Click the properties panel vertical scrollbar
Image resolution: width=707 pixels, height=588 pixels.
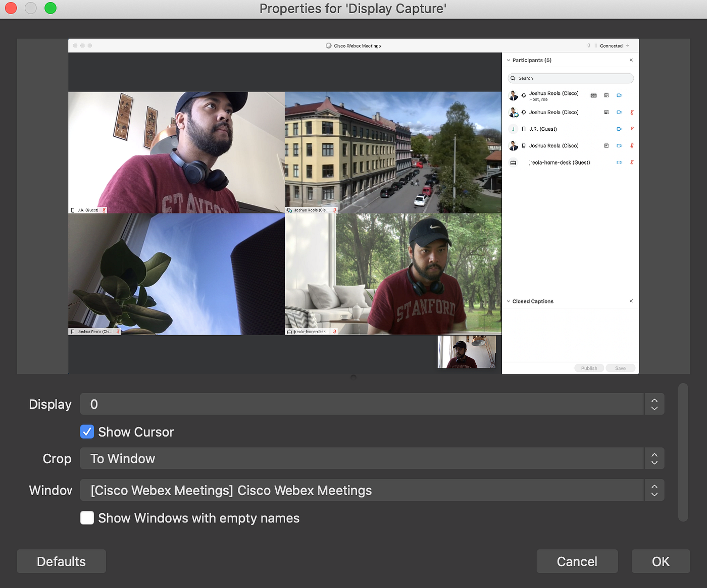pyautogui.click(x=683, y=452)
